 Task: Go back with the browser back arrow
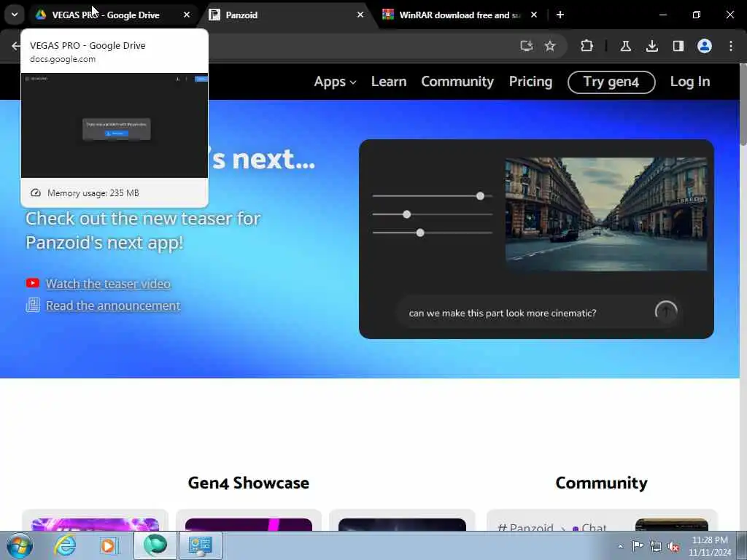[x=15, y=46]
